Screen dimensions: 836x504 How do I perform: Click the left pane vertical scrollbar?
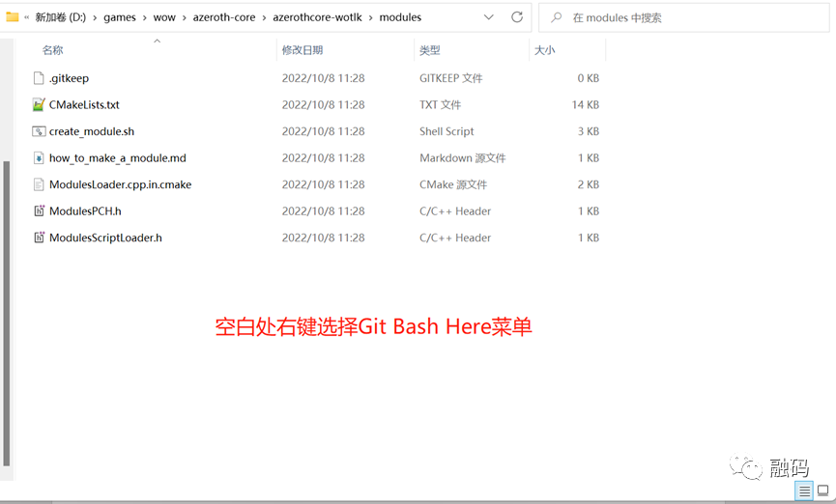(x=6, y=309)
